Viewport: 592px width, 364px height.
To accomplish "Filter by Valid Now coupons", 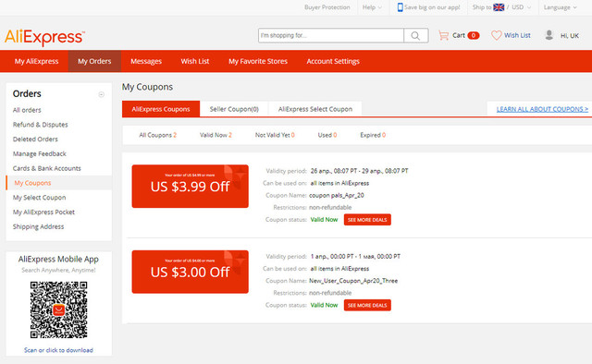I will (x=216, y=135).
